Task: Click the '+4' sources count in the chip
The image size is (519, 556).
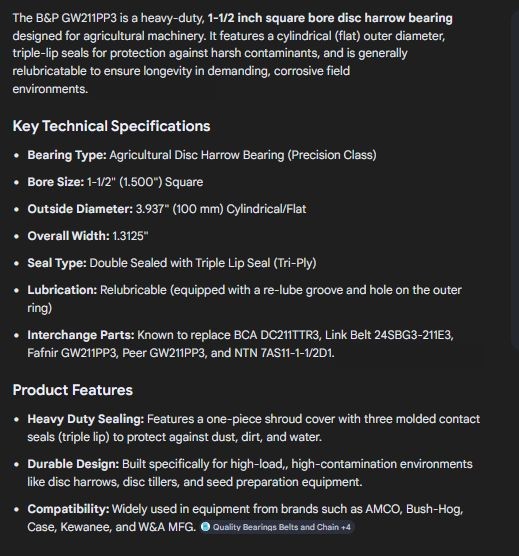Action: point(346,527)
